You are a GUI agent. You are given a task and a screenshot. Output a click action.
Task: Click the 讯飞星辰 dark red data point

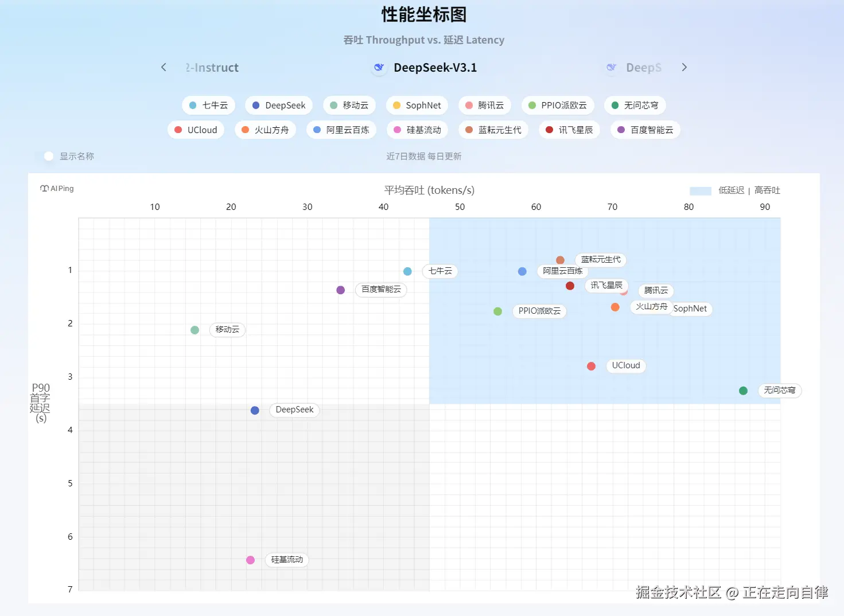(570, 286)
